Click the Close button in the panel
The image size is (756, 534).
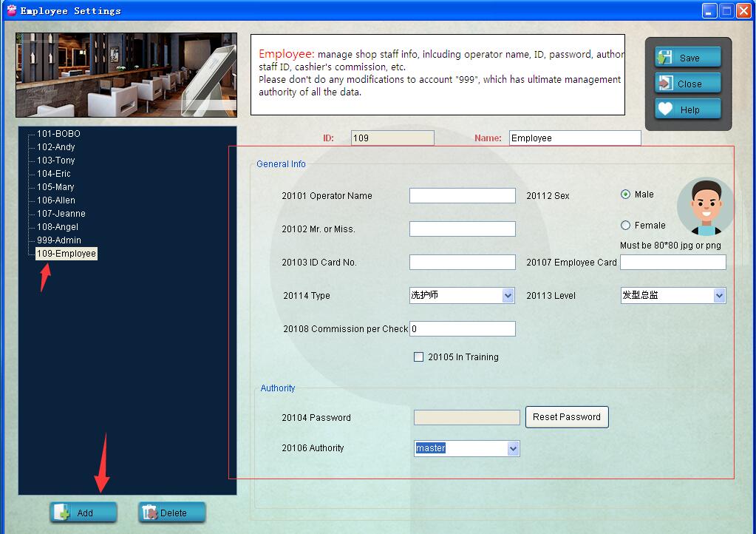click(687, 84)
